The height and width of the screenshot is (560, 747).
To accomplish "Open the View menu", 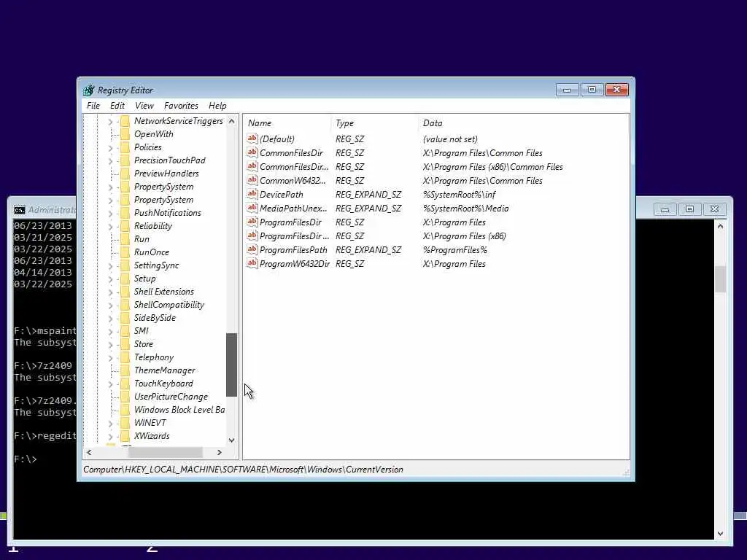I will tap(144, 106).
